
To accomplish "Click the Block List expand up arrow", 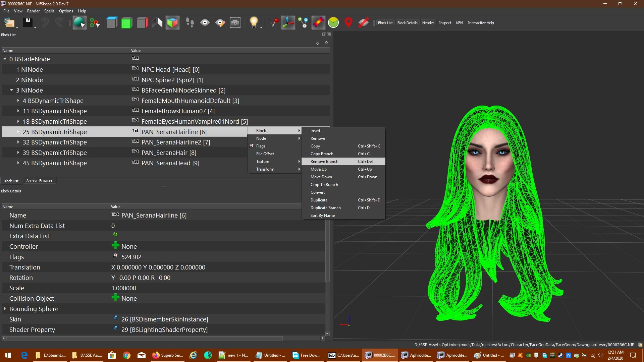I will pos(326,43).
